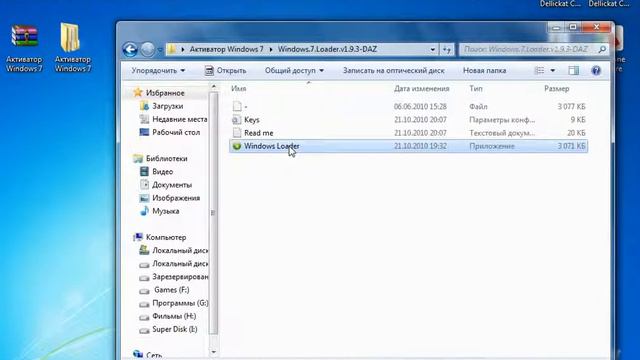Click the Параметры конф... type cell

coord(502,120)
